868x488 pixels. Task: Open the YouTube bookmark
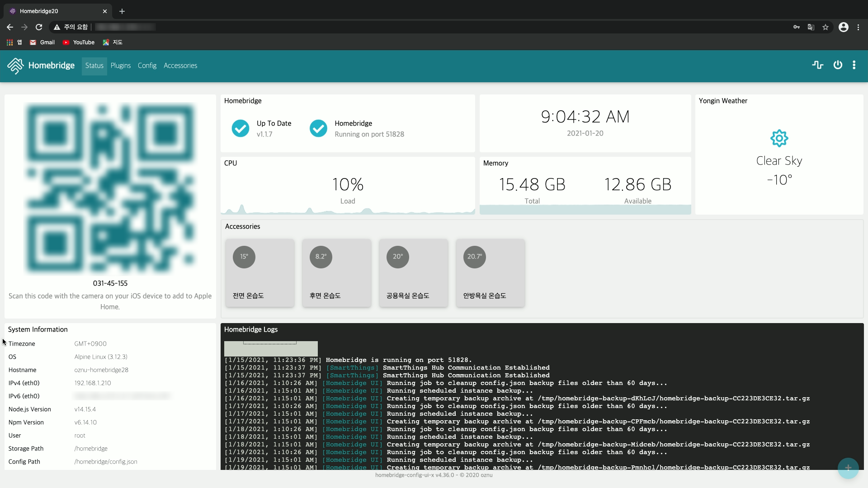click(x=79, y=42)
